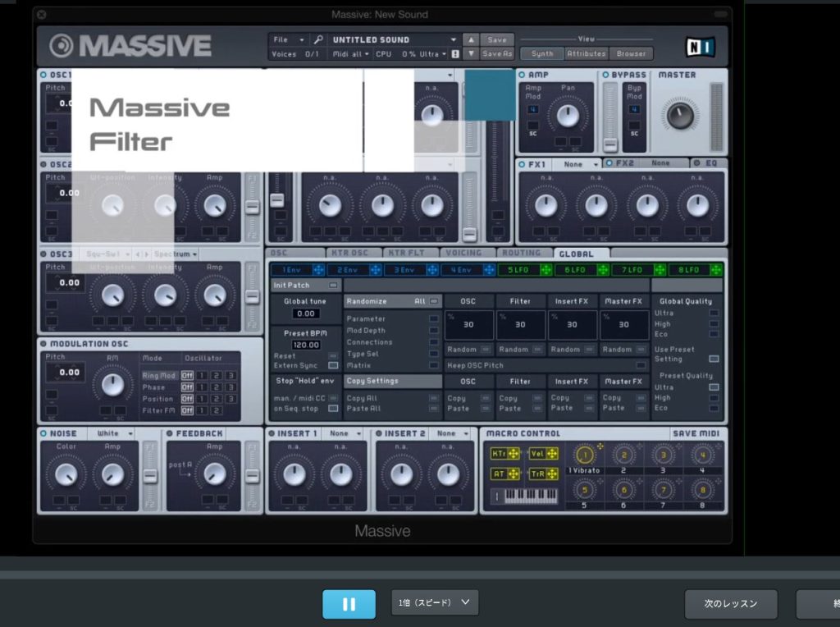Open the playback speed dropdown
The height and width of the screenshot is (627, 840).
tap(435, 603)
